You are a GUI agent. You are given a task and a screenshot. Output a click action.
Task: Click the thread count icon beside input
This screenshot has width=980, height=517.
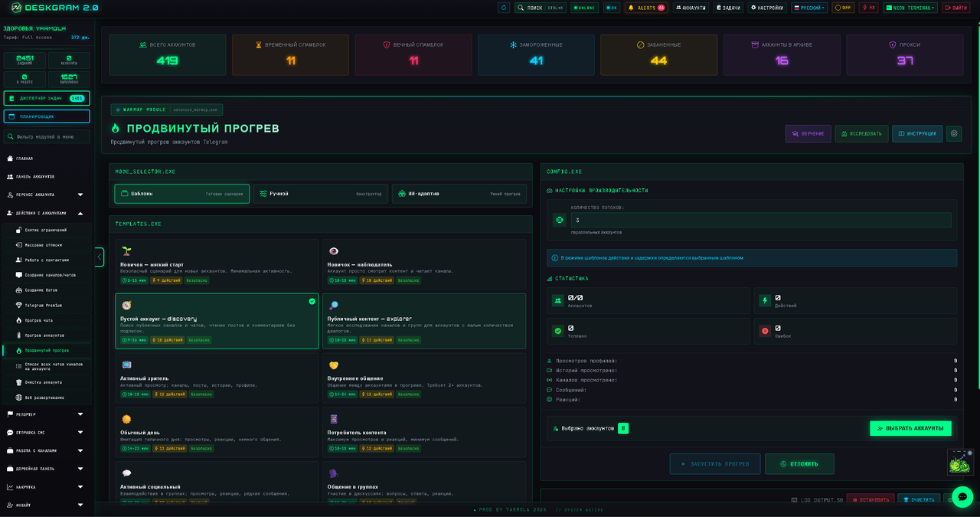point(560,220)
